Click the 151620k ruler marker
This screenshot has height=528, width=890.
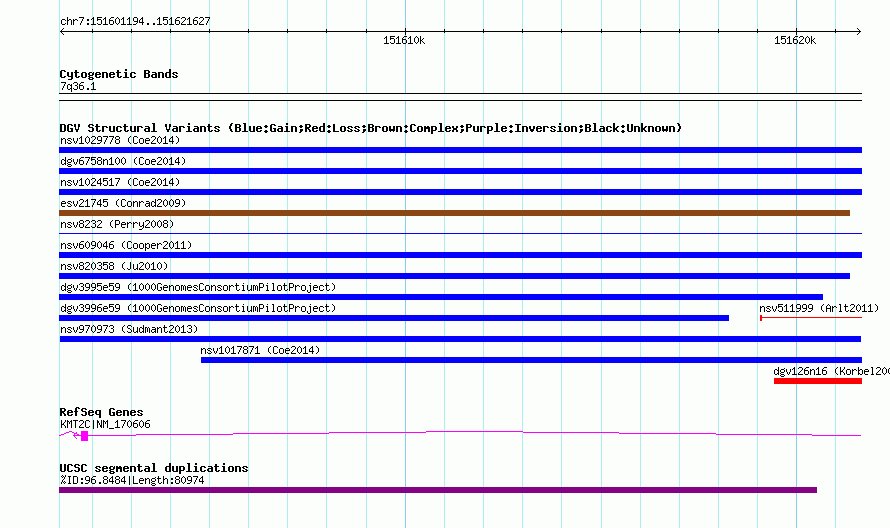click(795, 40)
